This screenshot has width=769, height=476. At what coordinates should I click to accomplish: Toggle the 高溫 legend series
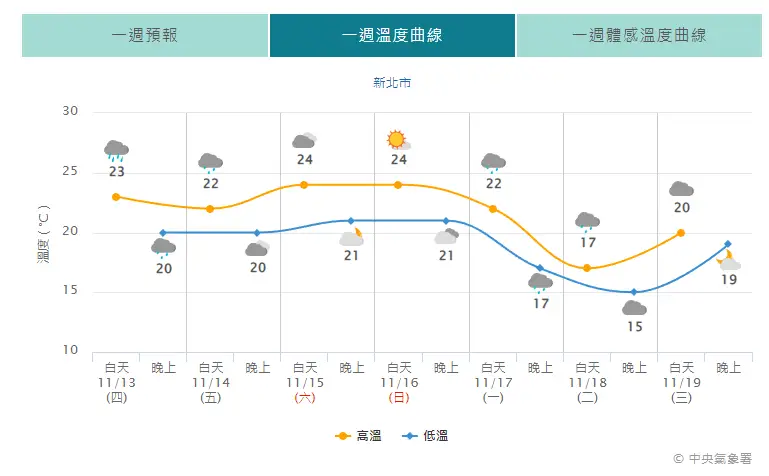pos(357,435)
